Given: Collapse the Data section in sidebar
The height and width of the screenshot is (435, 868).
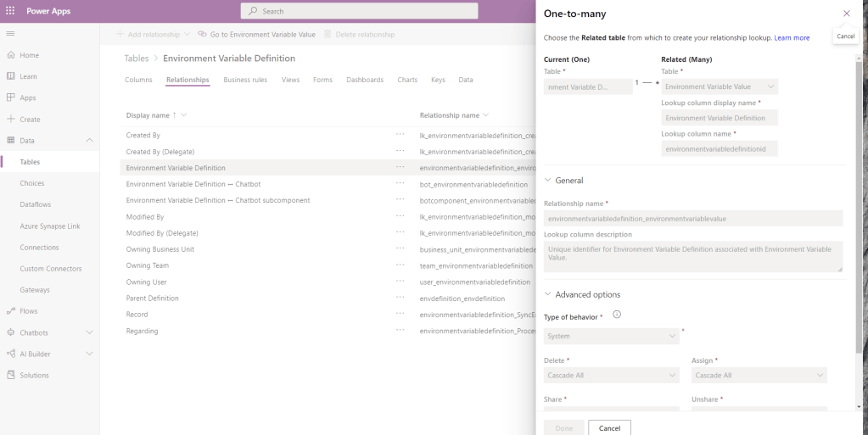Looking at the screenshot, I should click(89, 141).
